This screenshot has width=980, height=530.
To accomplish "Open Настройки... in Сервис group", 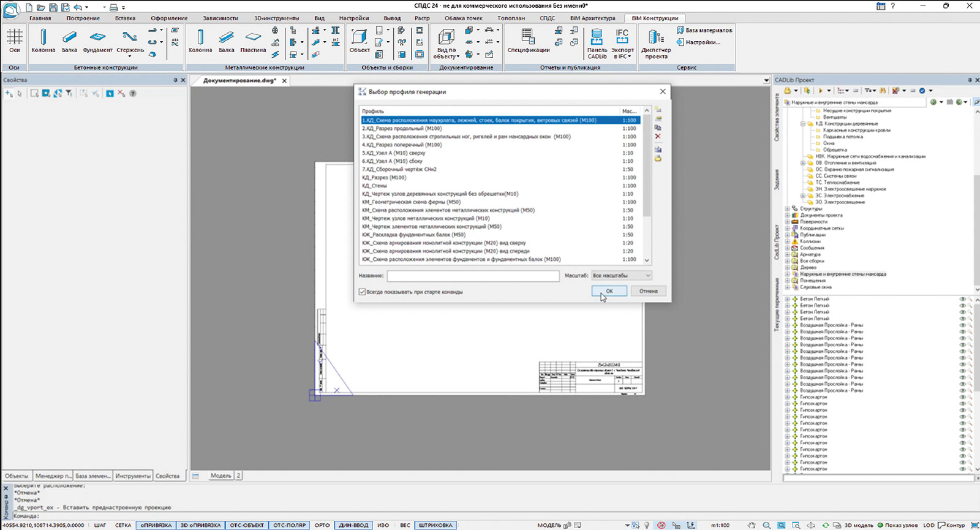I will tap(699, 42).
